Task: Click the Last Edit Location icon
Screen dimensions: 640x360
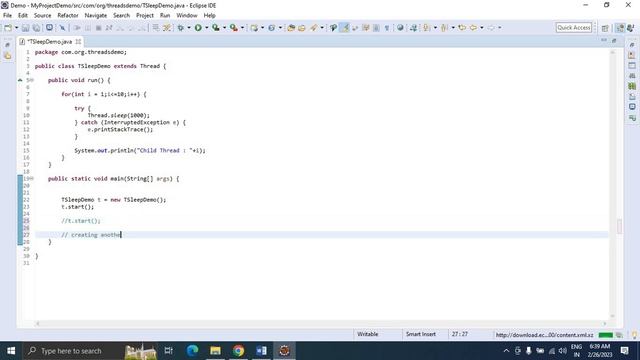Action: pyautogui.click(x=462, y=28)
